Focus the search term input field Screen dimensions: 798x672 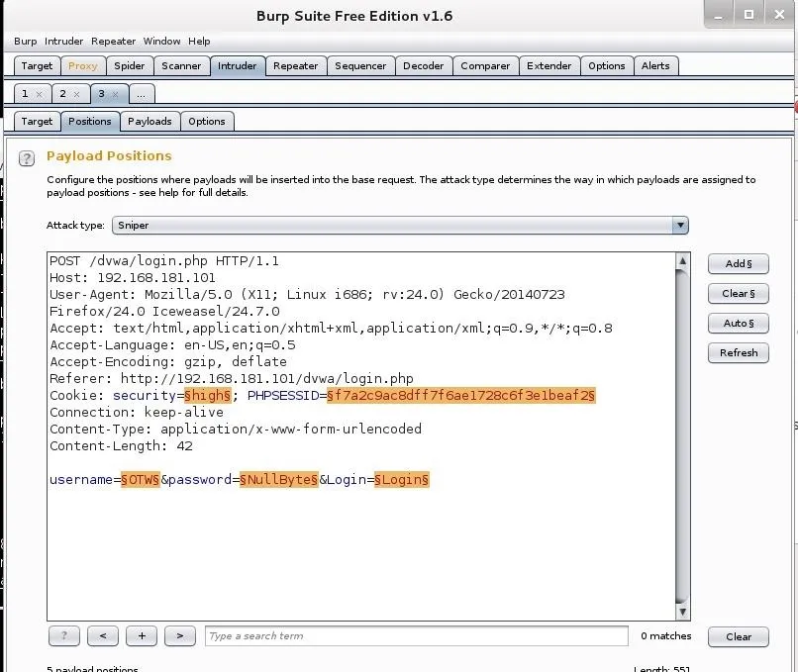[x=416, y=636]
